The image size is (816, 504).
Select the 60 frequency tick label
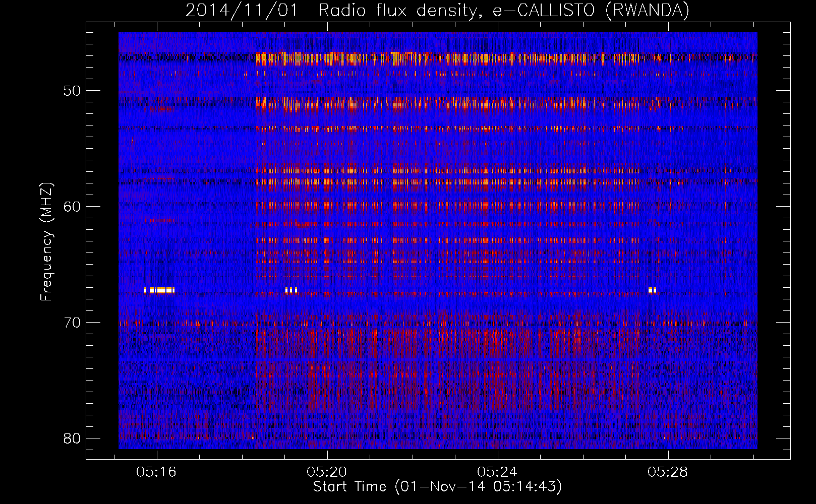click(x=72, y=207)
